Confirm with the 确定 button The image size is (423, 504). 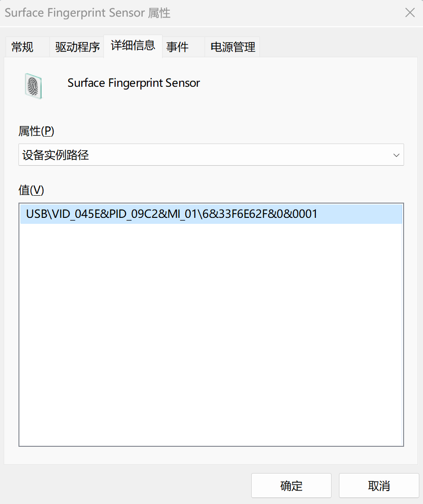[291, 486]
